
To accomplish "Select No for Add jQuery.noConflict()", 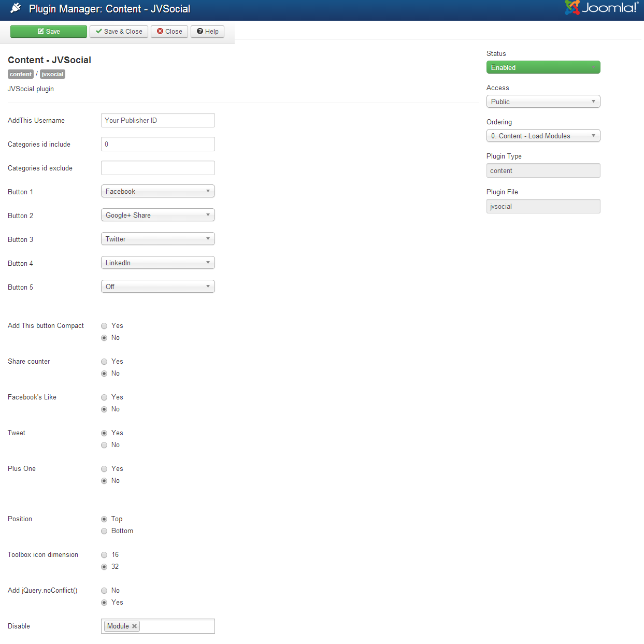I will click(x=104, y=591).
